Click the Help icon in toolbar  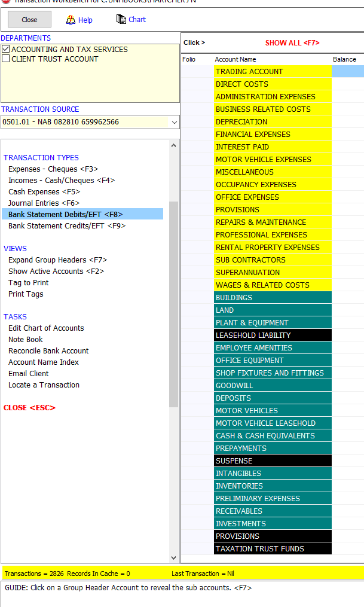[71, 20]
